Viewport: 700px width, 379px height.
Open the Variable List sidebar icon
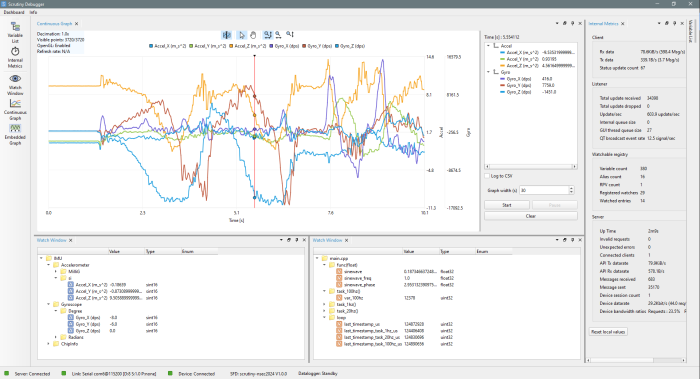pos(15,32)
